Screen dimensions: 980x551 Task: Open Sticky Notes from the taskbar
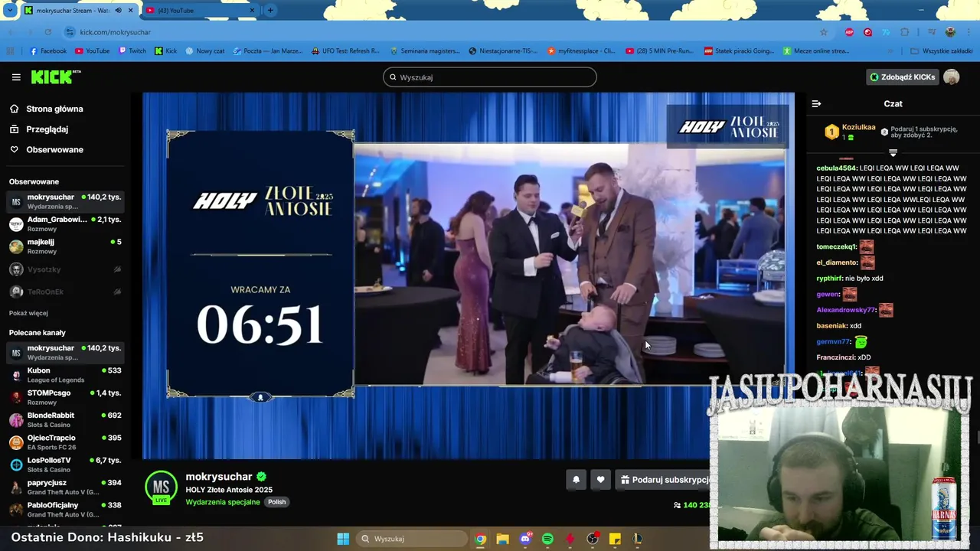point(615,539)
